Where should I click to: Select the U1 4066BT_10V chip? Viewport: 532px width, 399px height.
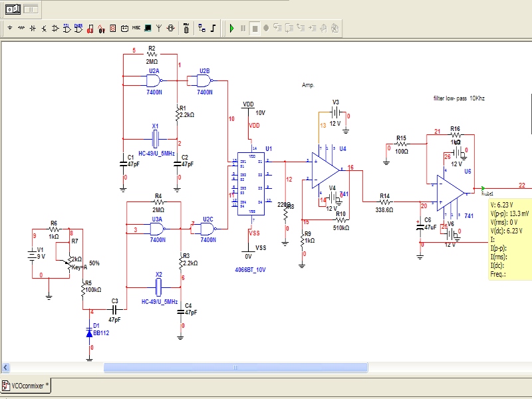coord(251,183)
